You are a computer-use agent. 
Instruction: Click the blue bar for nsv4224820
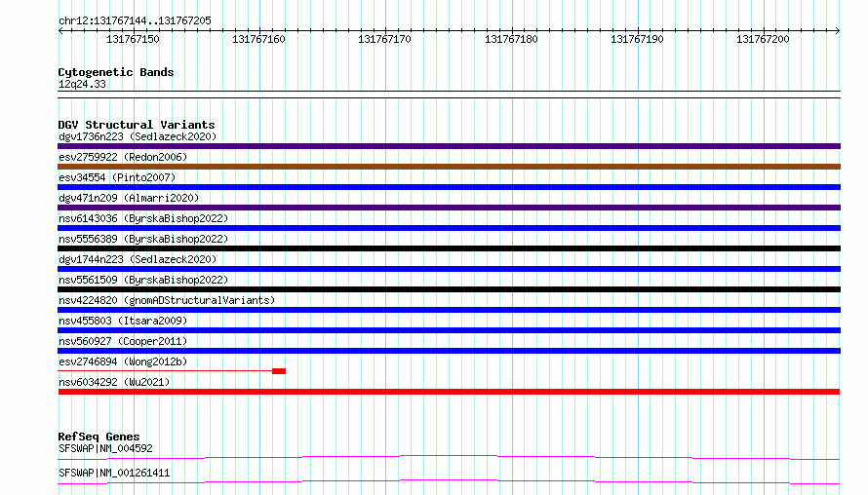pos(449,310)
